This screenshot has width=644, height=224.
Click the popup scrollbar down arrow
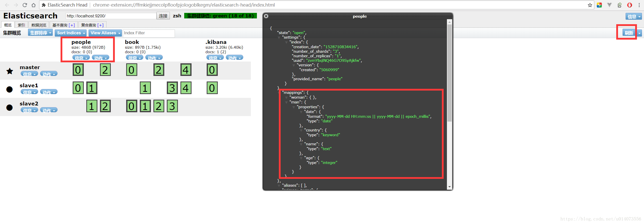point(449,187)
